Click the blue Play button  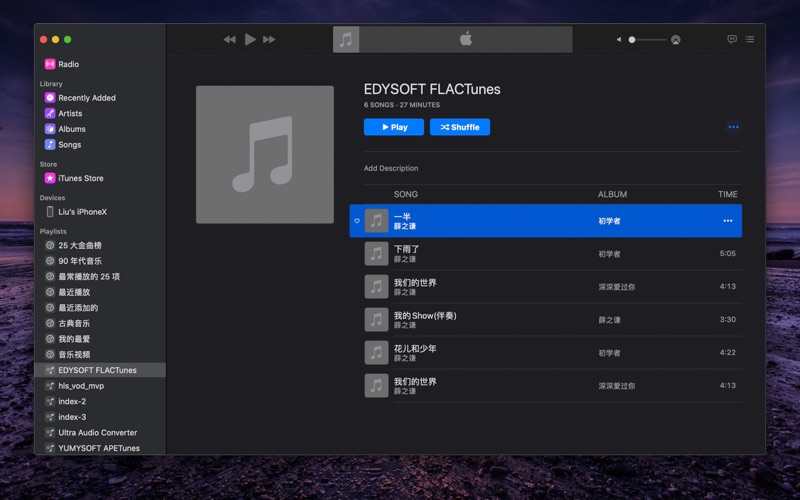pyautogui.click(x=394, y=127)
